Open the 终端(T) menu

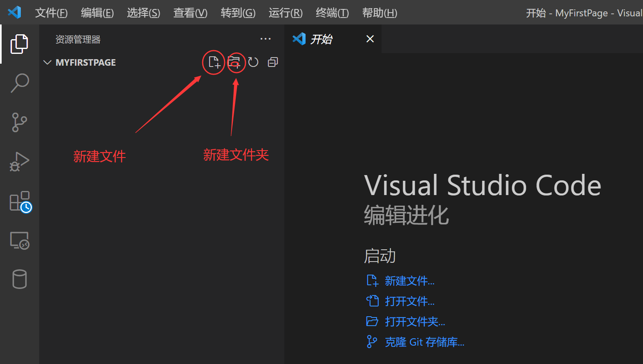332,13
